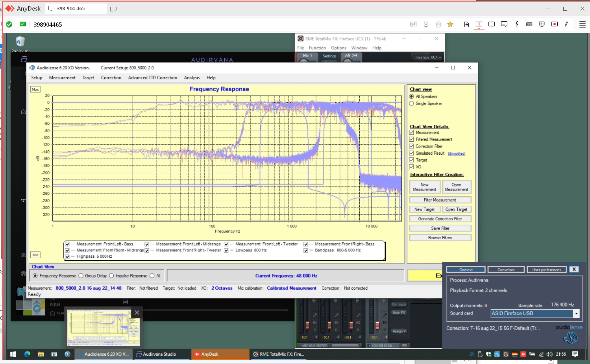Click D dynamics on Control Room strip
The width and height of the screenshot is (590, 364).
pos(385,330)
